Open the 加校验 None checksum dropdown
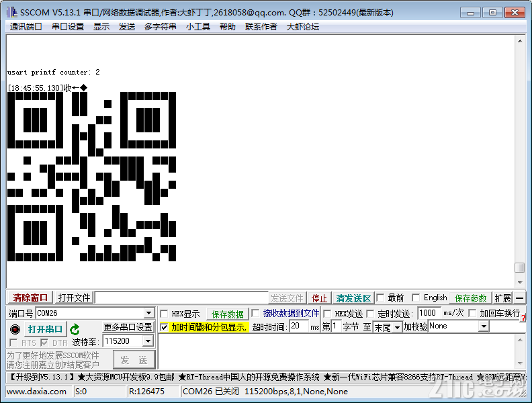Viewport: 532px width, 403px height. click(x=484, y=326)
